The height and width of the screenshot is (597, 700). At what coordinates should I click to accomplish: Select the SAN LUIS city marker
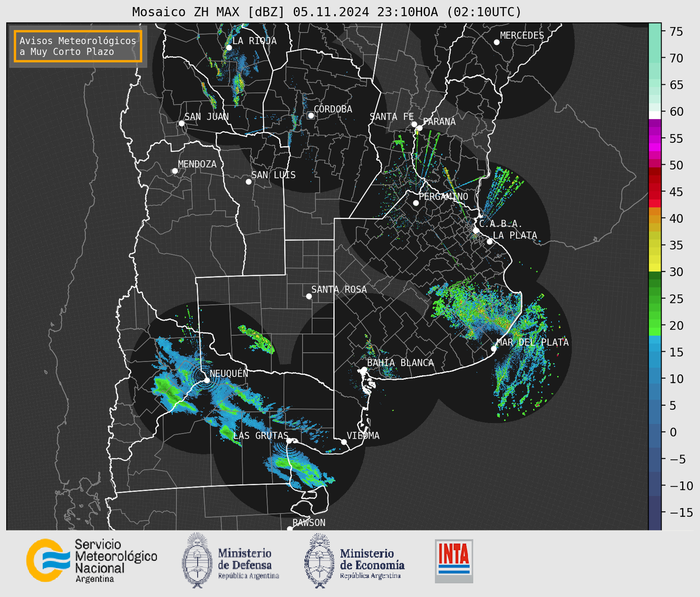pos(249,182)
